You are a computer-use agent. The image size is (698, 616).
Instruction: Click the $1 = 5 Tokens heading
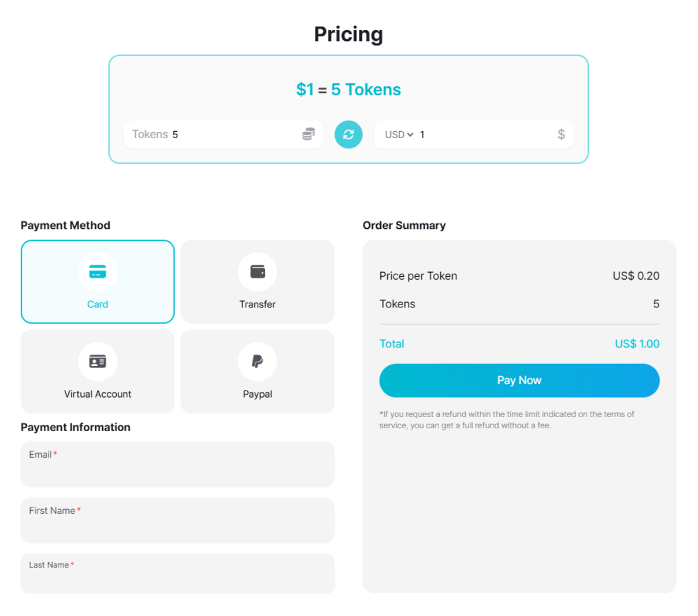[348, 90]
